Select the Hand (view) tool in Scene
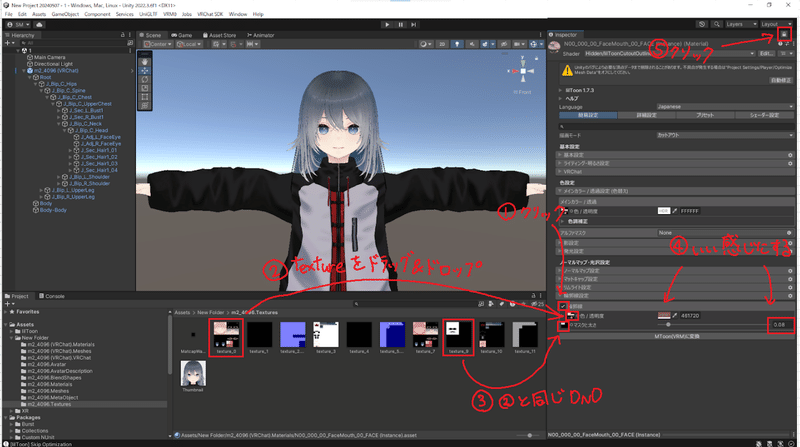The width and height of the screenshot is (800, 447). point(145,62)
